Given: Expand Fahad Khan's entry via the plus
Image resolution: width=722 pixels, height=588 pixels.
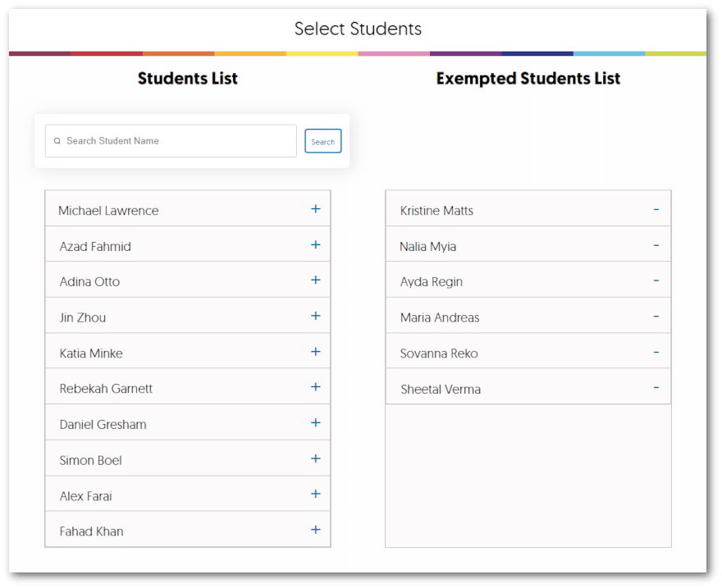Looking at the screenshot, I should [x=315, y=531].
